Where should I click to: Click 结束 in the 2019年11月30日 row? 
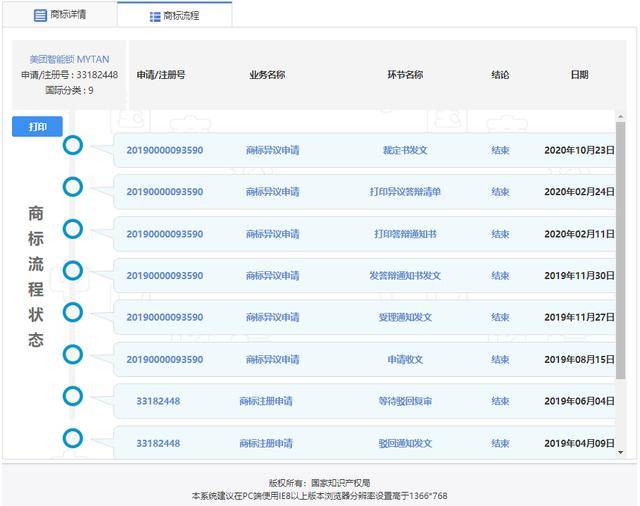pos(500,276)
